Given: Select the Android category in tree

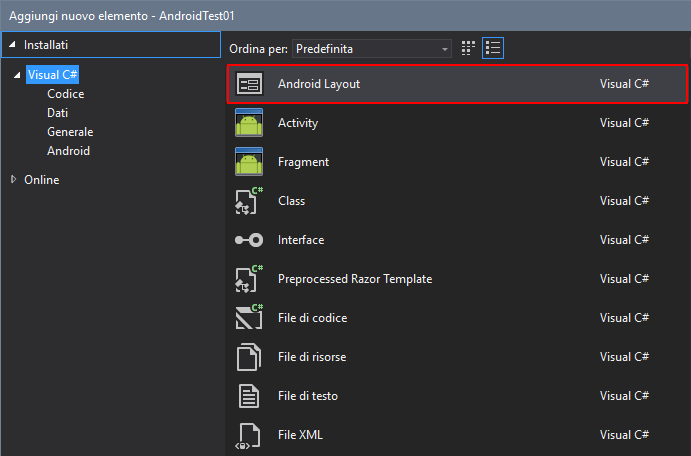Looking at the screenshot, I should (68, 151).
